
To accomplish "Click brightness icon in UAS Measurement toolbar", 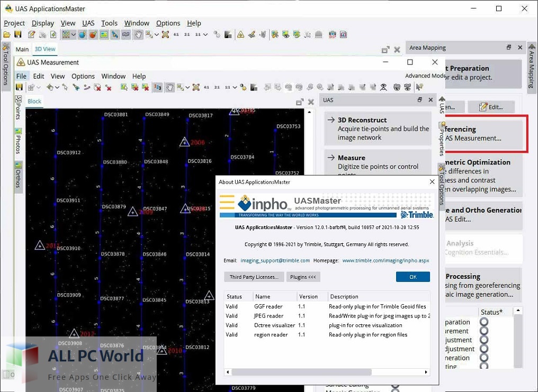I will click(243, 87).
